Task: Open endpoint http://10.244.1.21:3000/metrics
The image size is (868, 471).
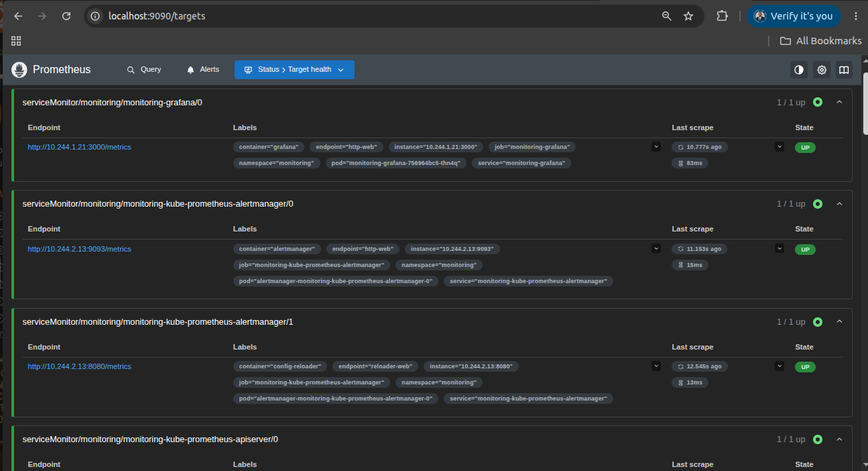Action: click(79, 147)
